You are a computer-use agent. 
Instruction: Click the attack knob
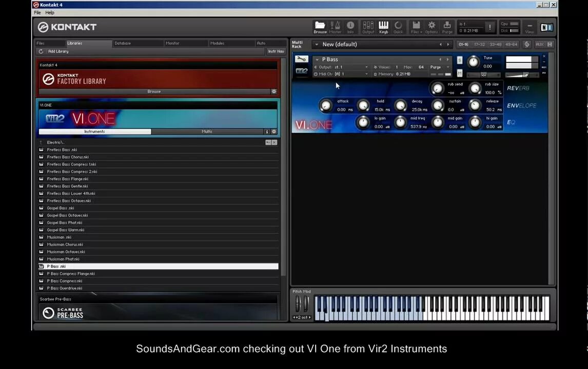[325, 106]
